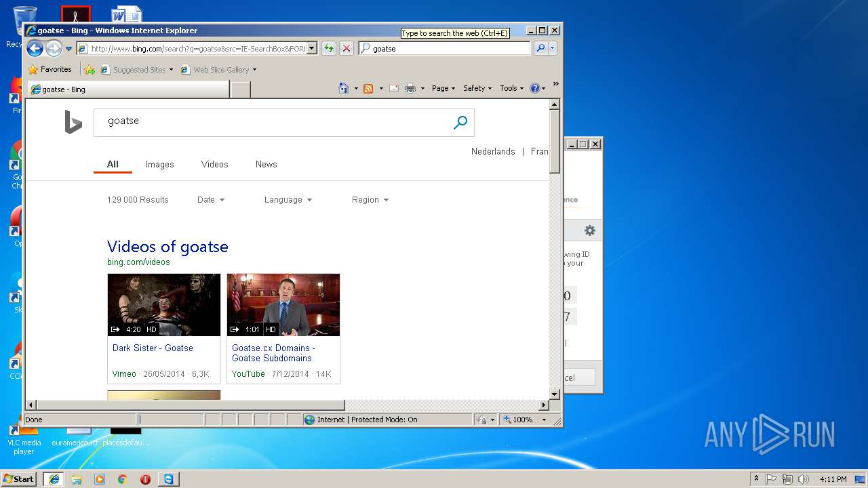Open the Videos of goatse heading link

click(167, 247)
